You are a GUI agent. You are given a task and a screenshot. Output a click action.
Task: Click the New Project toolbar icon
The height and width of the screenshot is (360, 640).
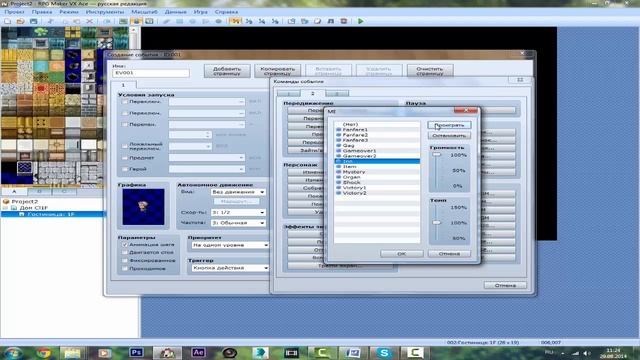pyautogui.click(x=7, y=21)
